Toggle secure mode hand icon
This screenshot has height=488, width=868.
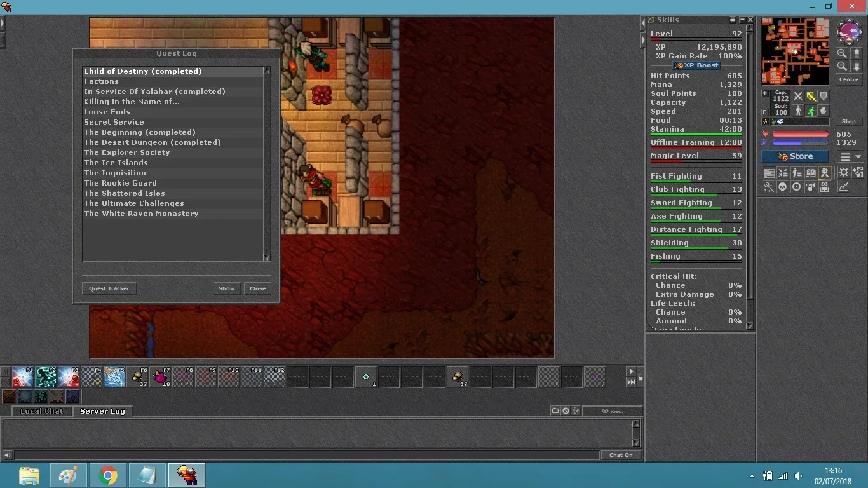click(824, 111)
